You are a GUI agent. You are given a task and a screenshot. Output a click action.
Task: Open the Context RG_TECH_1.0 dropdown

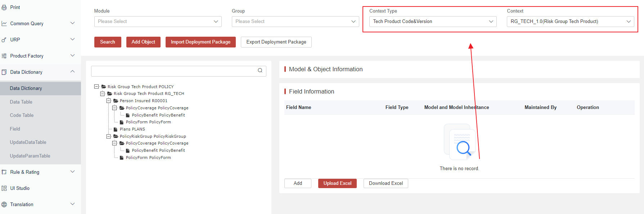click(570, 22)
